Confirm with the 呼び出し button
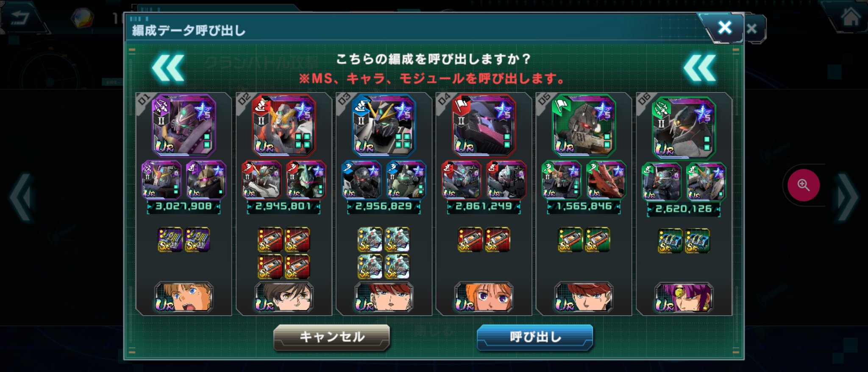The height and width of the screenshot is (372, 868). (535, 337)
